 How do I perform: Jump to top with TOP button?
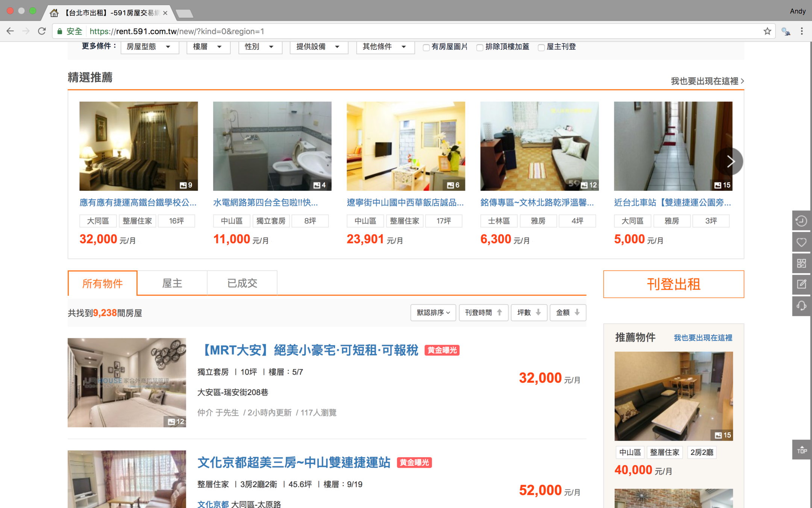click(801, 450)
